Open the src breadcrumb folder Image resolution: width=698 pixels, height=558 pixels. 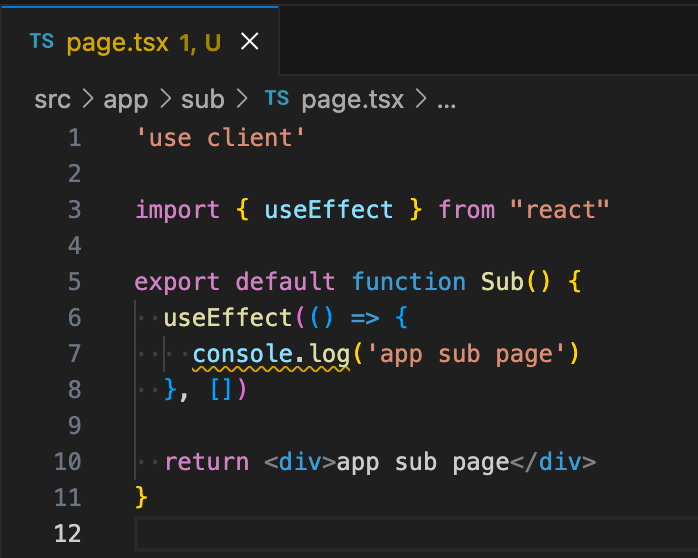(52, 99)
